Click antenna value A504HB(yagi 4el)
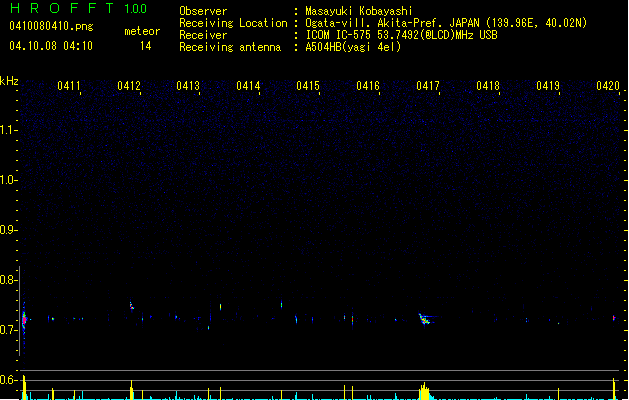Screen dimensions: 629x400 point(353,47)
